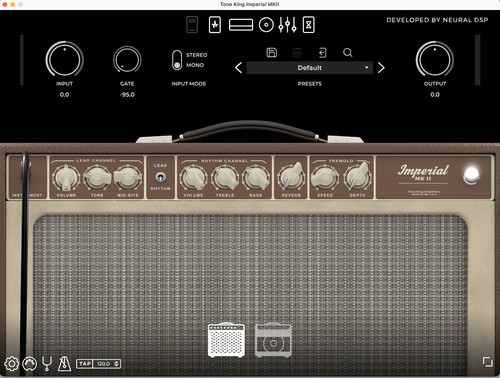Click the input value 0.0 under INPUT
Image resolution: width=500 pixels, height=378 pixels.
[x=64, y=95]
